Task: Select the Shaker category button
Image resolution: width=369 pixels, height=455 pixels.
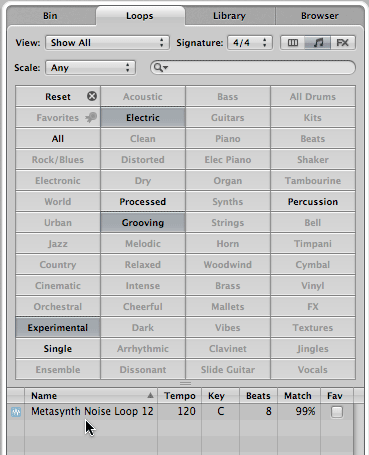Action: click(x=313, y=159)
